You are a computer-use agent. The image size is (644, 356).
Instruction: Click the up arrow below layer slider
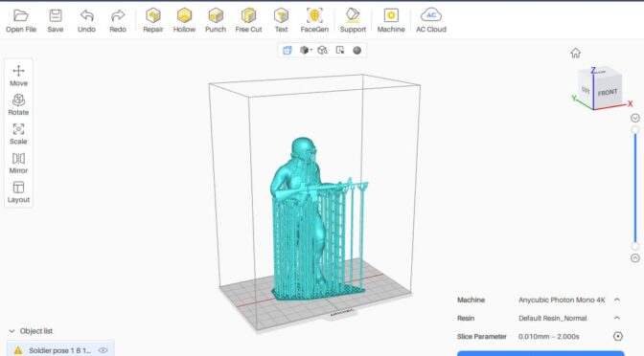(x=635, y=258)
